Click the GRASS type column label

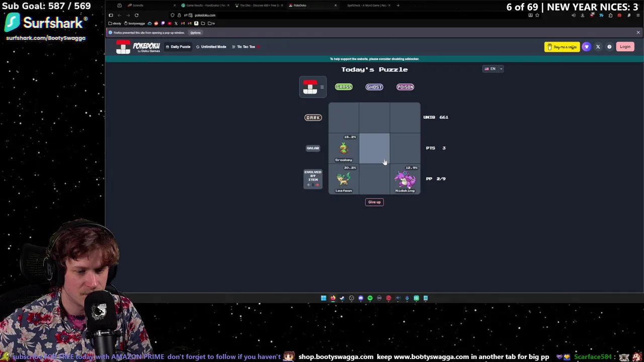(344, 87)
